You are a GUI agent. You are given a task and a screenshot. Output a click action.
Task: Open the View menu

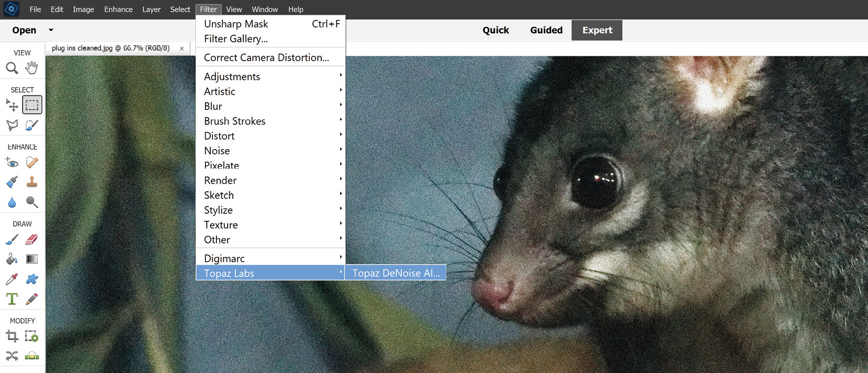(234, 9)
